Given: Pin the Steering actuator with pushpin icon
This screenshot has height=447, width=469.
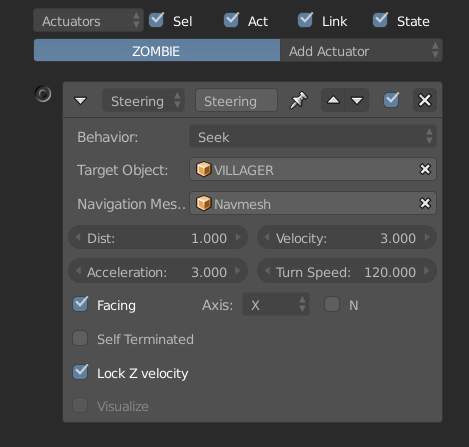Looking at the screenshot, I should click(299, 100).
